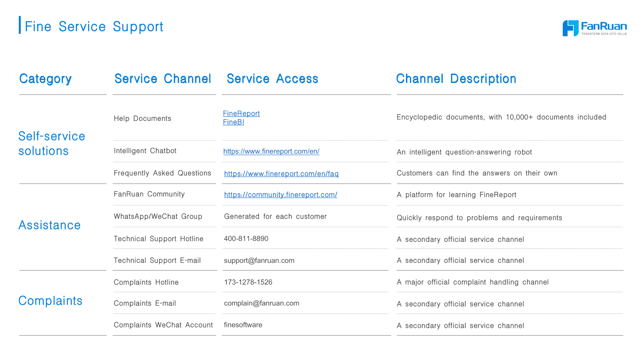644x357 pixels.
Task: Click the 'FanRuan Community' channel cell
Action: [x=149, y=194]
